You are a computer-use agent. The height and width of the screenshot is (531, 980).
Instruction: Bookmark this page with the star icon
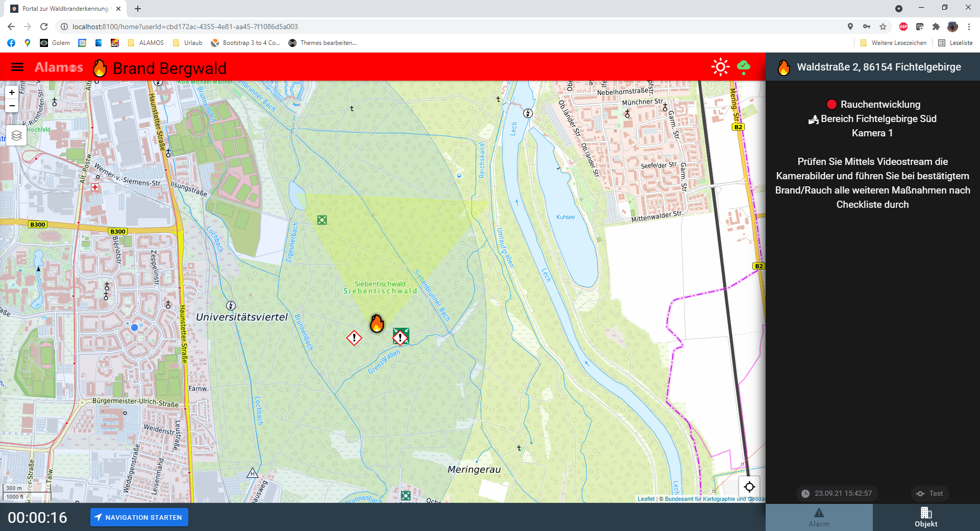pos(883,27)
